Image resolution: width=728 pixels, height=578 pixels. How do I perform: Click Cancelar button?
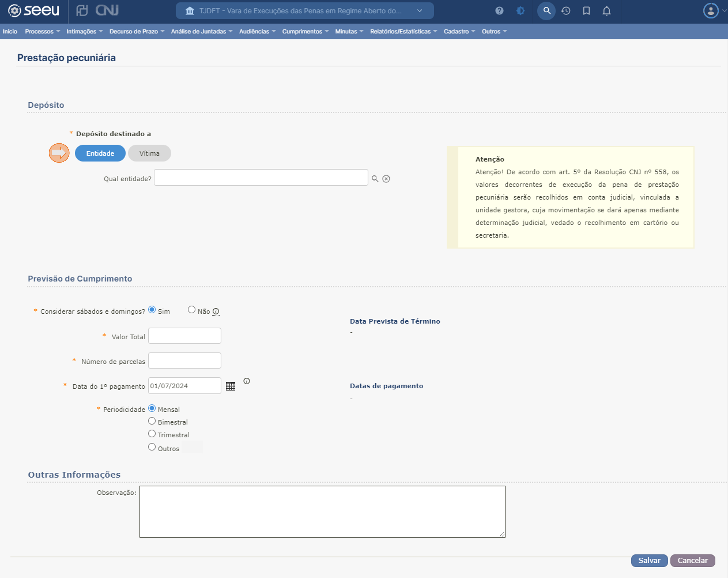point(692,560)
